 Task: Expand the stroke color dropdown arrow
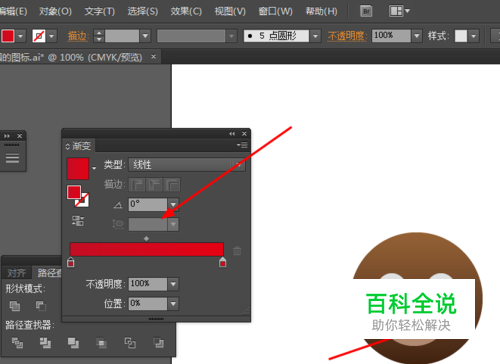coord(52,36)
